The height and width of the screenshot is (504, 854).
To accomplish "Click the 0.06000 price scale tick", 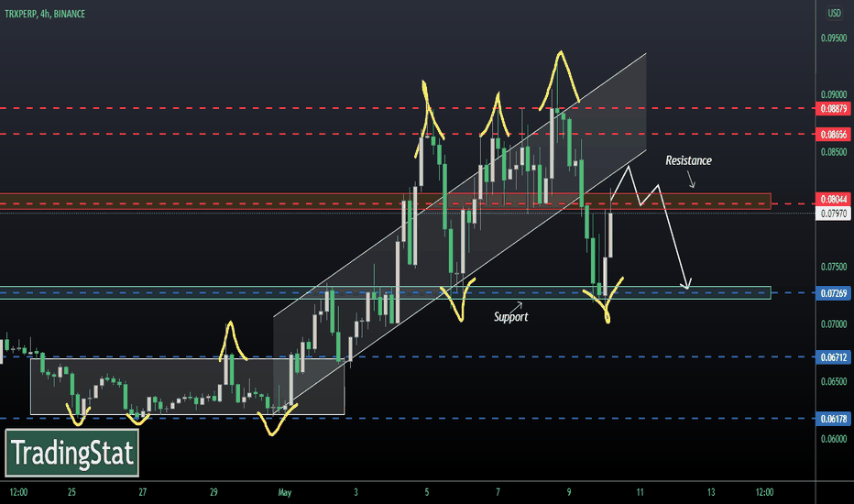I will tap(834, 439).
